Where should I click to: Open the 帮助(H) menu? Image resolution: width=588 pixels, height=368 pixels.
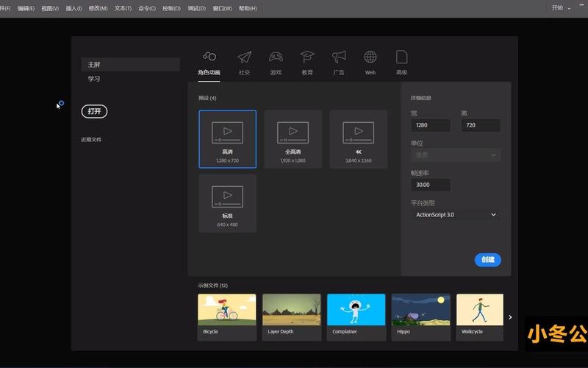click(248, 8)
